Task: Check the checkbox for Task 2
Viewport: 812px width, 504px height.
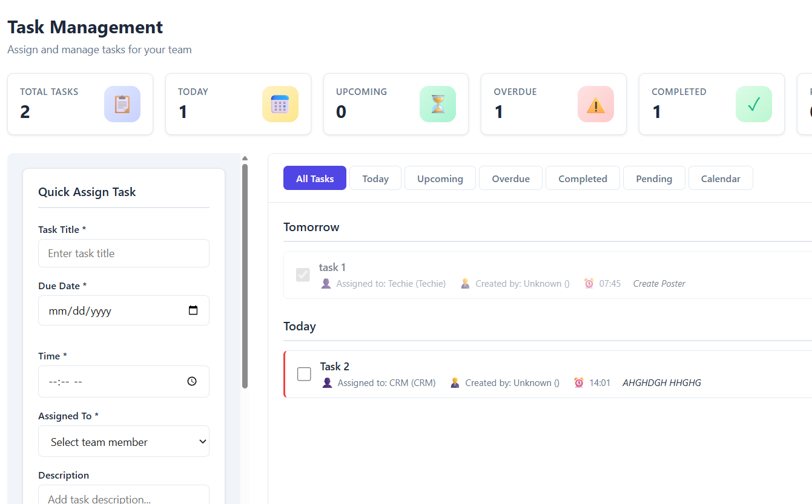Action: coord(303,373)
